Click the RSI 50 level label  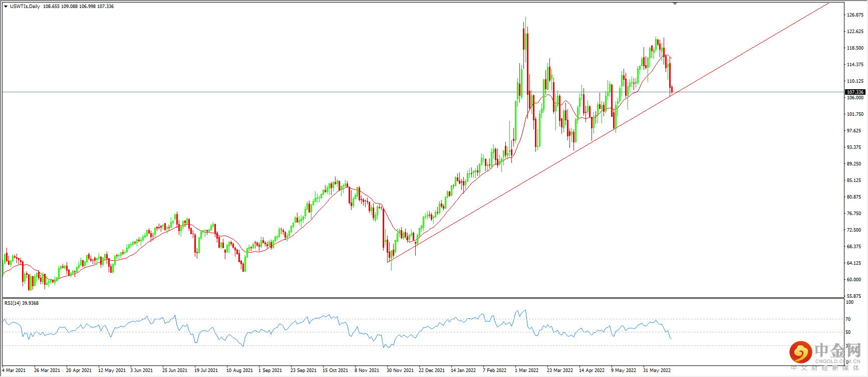coord(848,332)
